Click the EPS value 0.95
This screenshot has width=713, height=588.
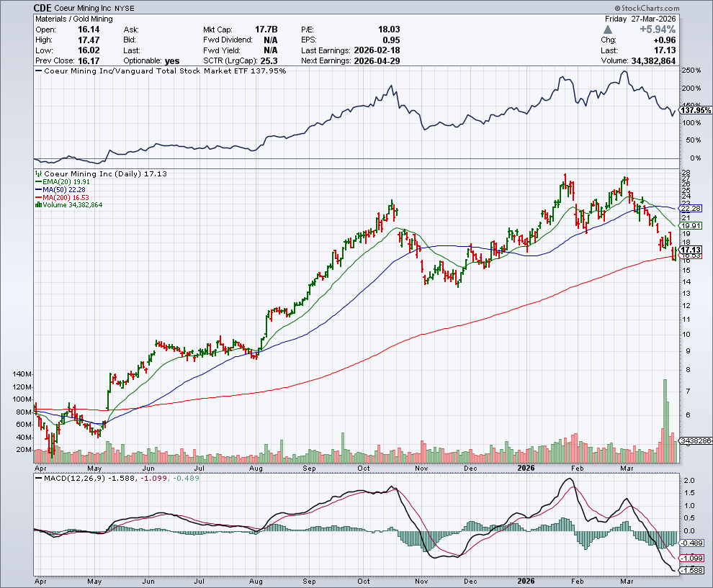pos(392,40)
